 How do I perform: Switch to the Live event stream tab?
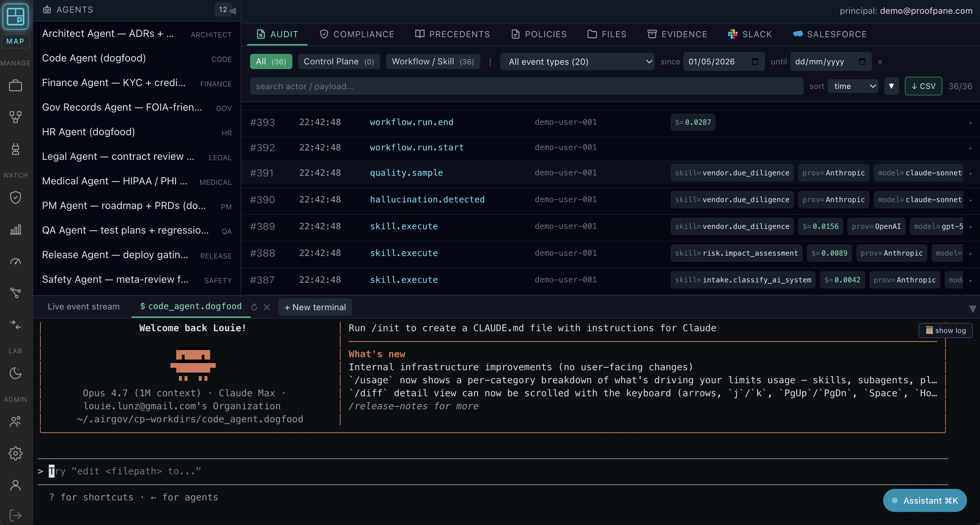pos(84,307)
